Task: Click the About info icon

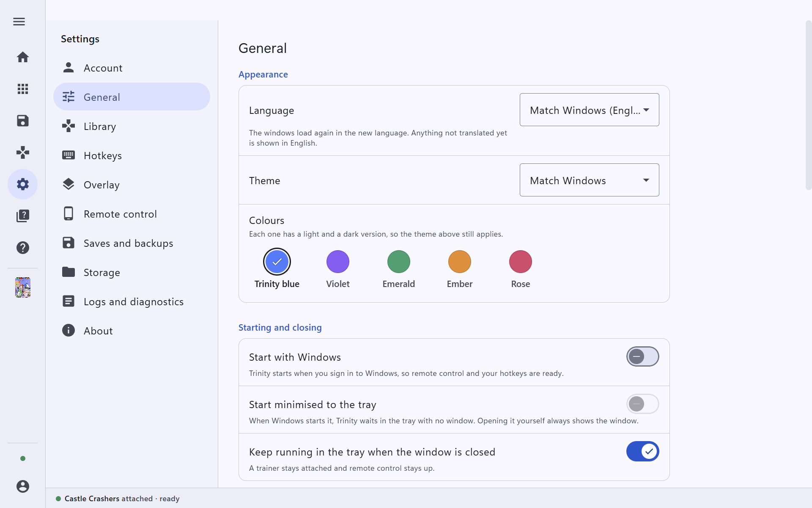Action: click(69, 330)
